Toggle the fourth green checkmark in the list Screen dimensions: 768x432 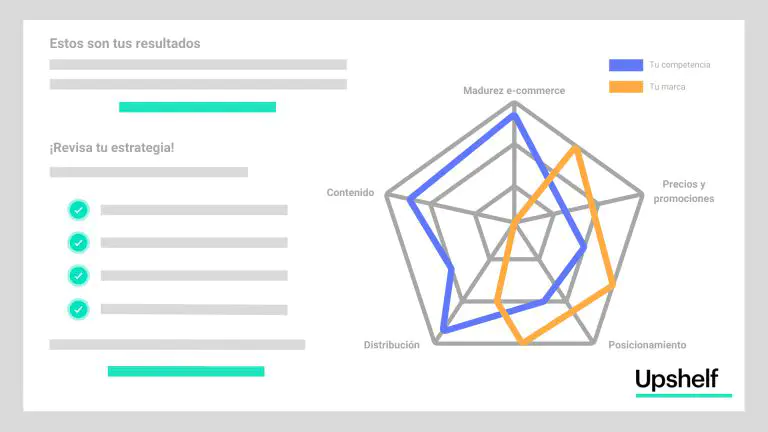(78, 309)
